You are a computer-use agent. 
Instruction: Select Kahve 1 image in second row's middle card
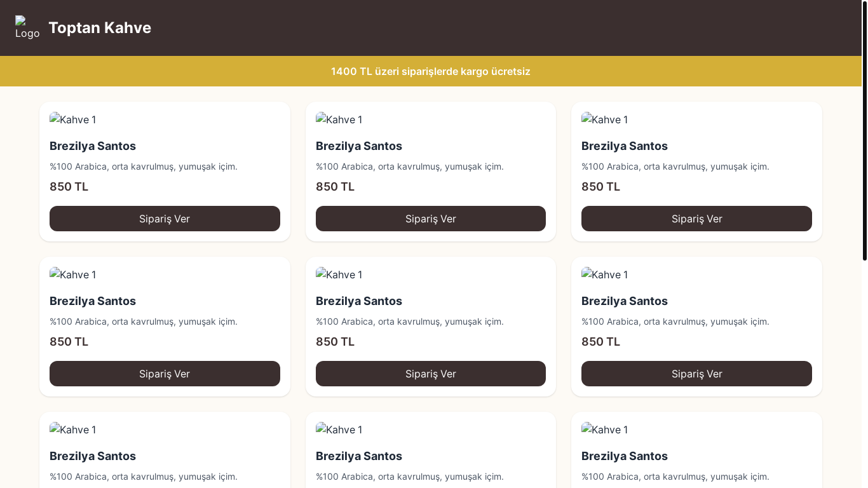click(339, 274)
